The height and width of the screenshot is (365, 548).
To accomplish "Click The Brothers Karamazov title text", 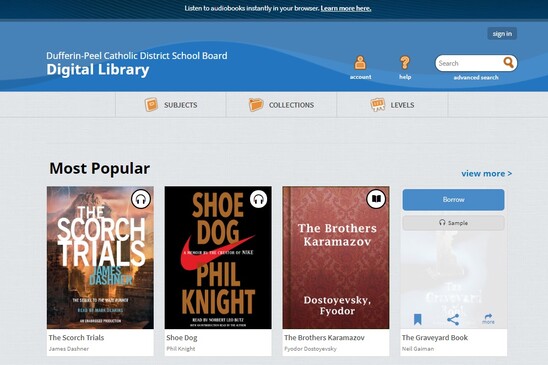I will 324,338.
